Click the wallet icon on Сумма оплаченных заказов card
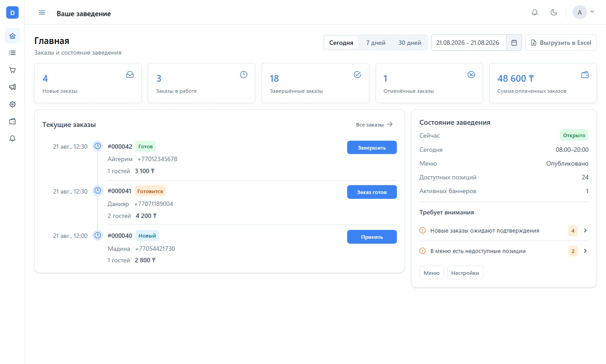Viewport: 606px width, 364px height. pos(585,75)
